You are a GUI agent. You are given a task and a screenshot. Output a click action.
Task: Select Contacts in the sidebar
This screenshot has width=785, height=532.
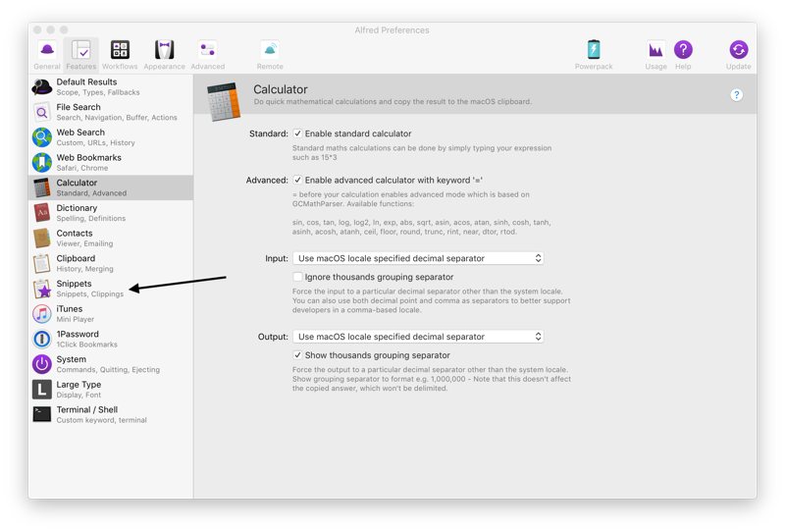[111, 238]
